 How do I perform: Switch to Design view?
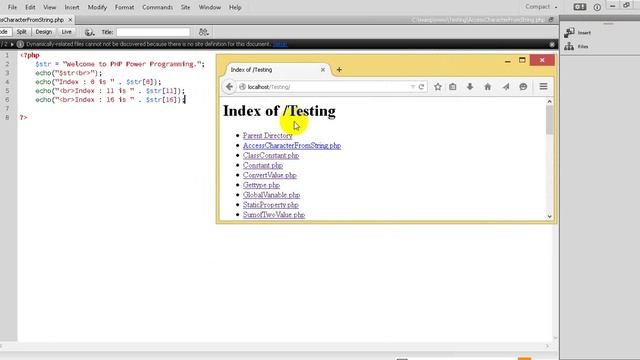[44, 32]
